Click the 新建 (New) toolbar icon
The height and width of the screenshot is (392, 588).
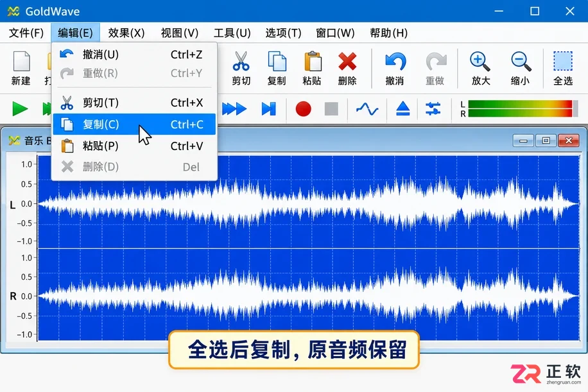(21, 68)
